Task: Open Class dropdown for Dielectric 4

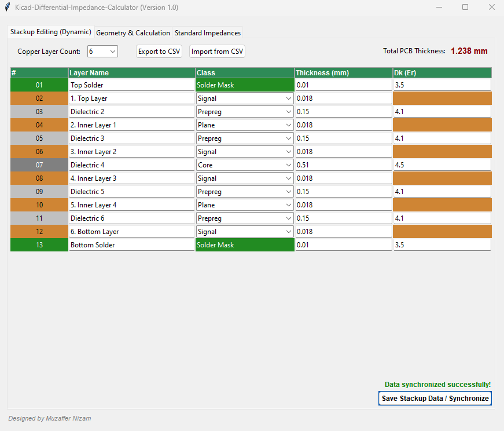Action: click(288, 165)
